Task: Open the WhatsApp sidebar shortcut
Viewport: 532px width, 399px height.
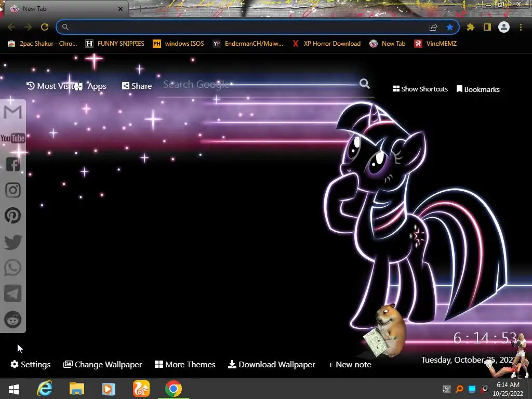Action: pyautogui.click(x=13, y=268)
